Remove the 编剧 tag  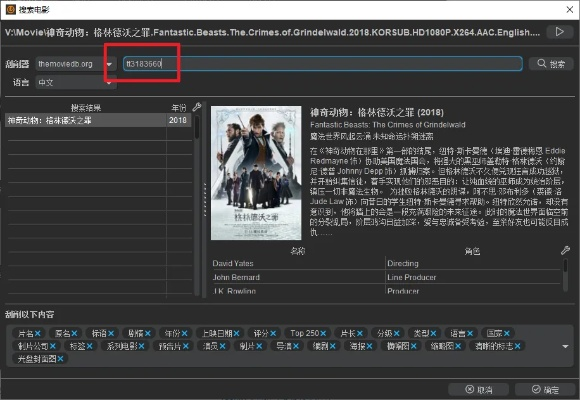tap(333, 346)
